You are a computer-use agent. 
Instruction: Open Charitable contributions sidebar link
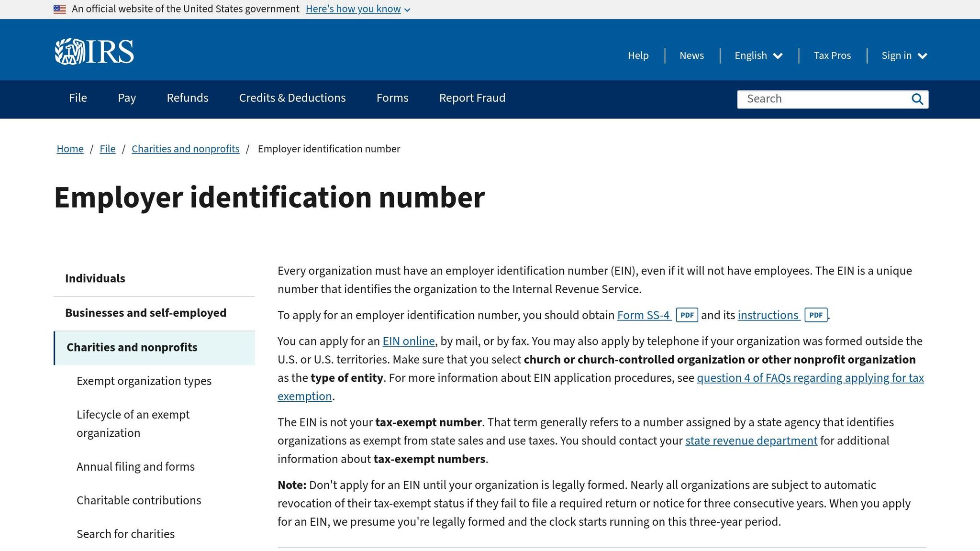[x=139, y=500]
